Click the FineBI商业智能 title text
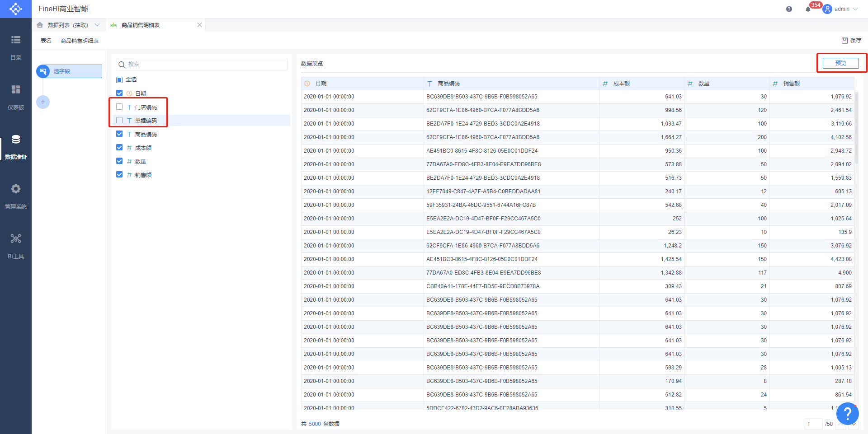Viewport: 868px width, 434px height. 63,9
